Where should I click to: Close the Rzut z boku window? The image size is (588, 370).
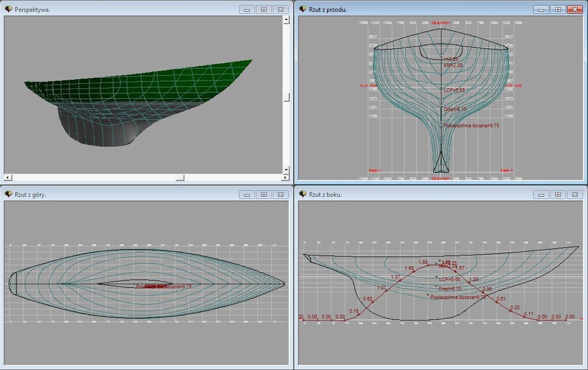[574, 194]
